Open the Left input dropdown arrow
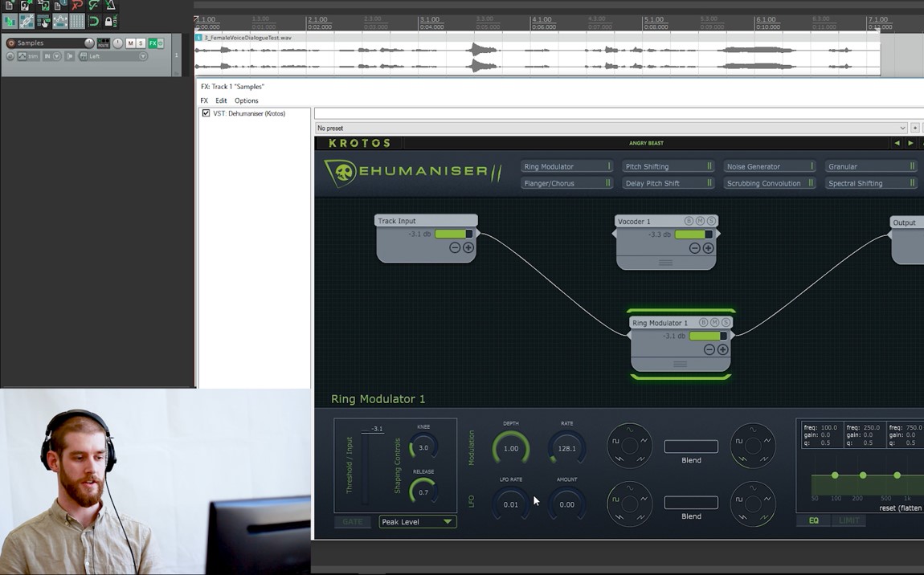The image size is (924, 575). pyautogui.click(x=143, y=56)
